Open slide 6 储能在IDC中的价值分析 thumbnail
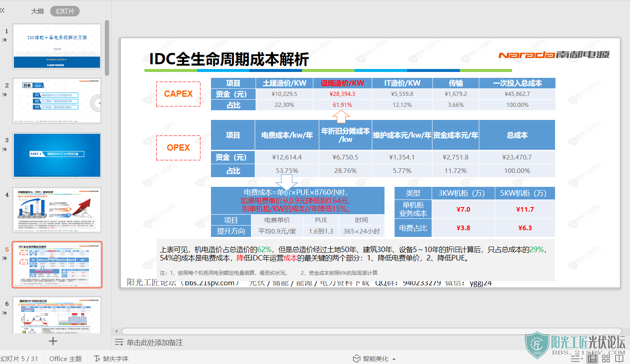 [57, 315]
